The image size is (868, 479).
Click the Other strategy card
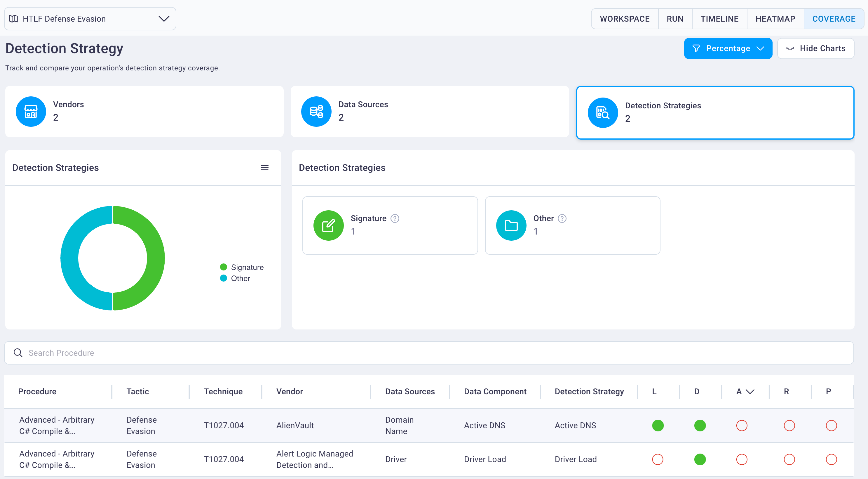pos(573,225)
